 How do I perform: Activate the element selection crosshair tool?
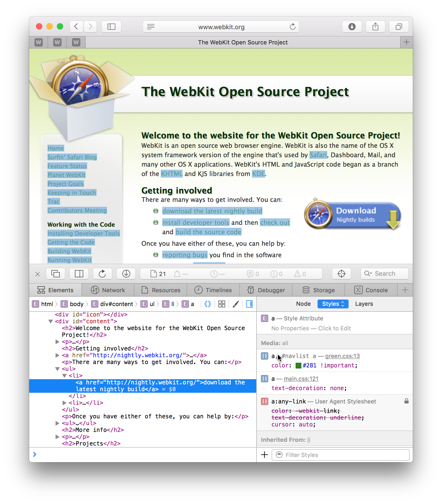(341, 274)
